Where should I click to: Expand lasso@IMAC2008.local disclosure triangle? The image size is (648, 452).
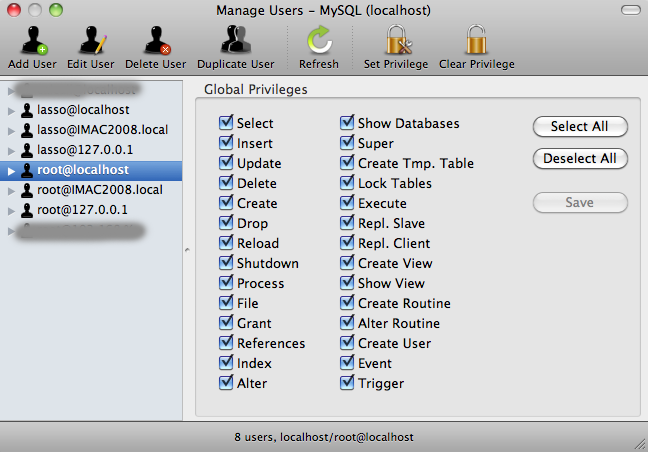point(12,131)
